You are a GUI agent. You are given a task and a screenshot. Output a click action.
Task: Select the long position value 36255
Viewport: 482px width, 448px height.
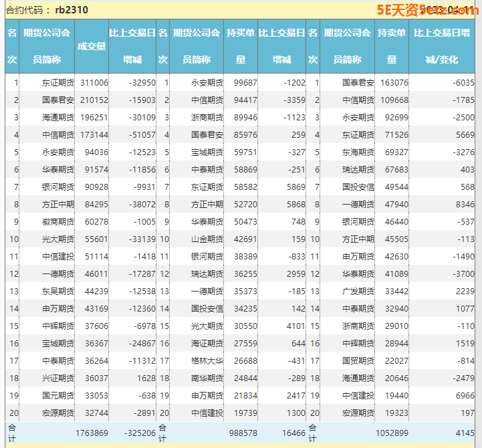245,273
